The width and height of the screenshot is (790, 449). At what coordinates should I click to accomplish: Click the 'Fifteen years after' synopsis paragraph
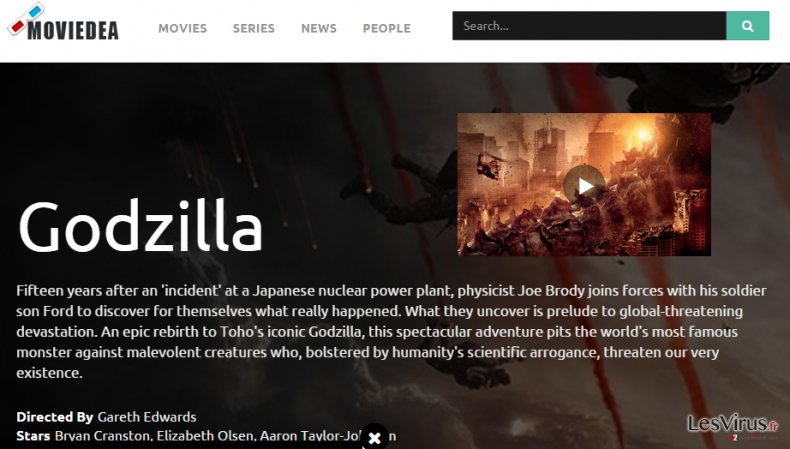coord(391,332)
